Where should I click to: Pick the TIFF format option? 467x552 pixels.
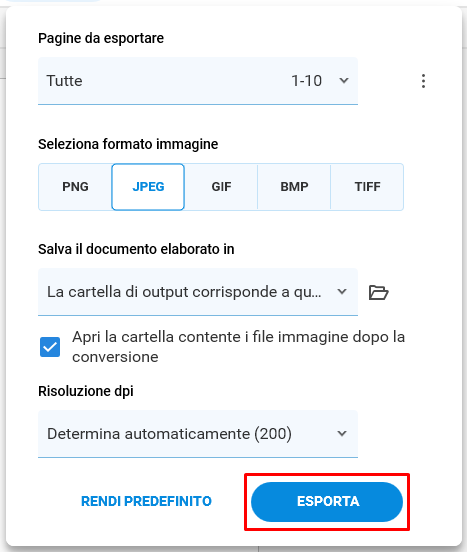pyautogui.click(x=367, y=187)
